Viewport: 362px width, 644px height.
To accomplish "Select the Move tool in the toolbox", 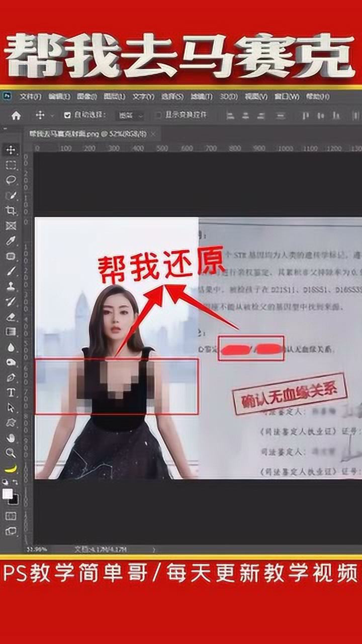I will (11, 149).
